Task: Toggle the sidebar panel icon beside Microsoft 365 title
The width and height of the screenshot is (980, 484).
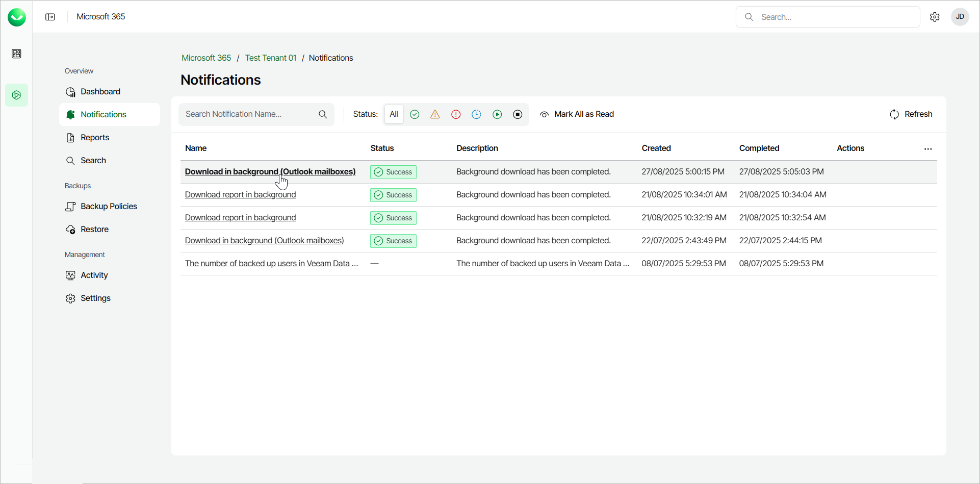Action: [50, 17]
